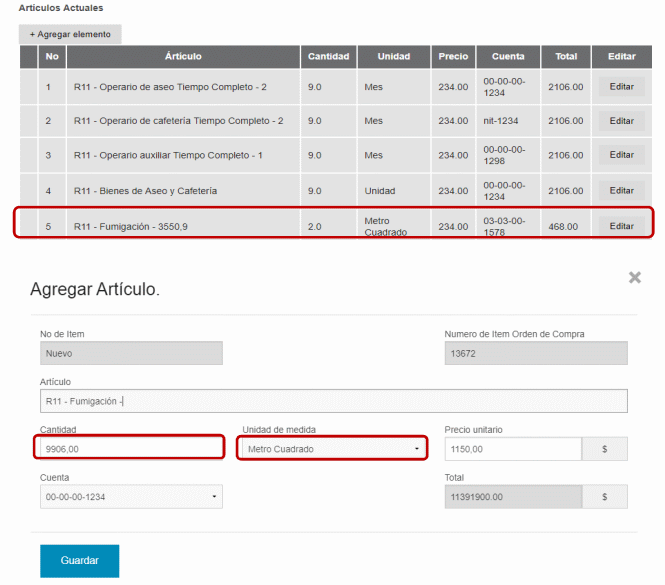Click the Numero de Item Orden field
Screen dimensions: 665x585
[535, 353]
